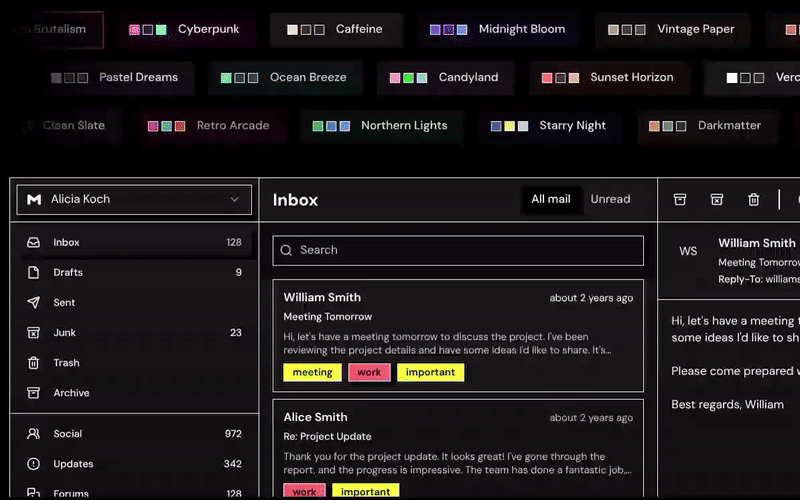Move email to junk via toolbar icon
Viewport: 800px width, 500px height.
pos(717,199)
